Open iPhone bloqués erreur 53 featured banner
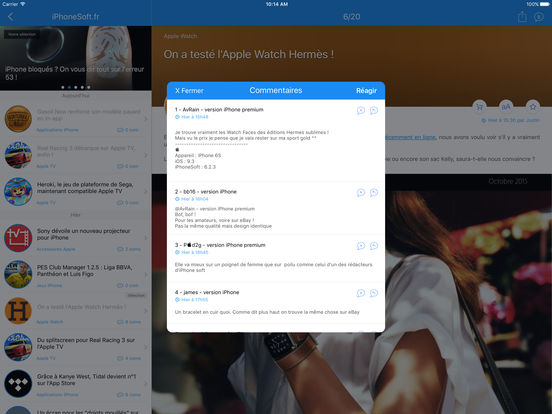 pyautogui.click(x=76, y=58)
